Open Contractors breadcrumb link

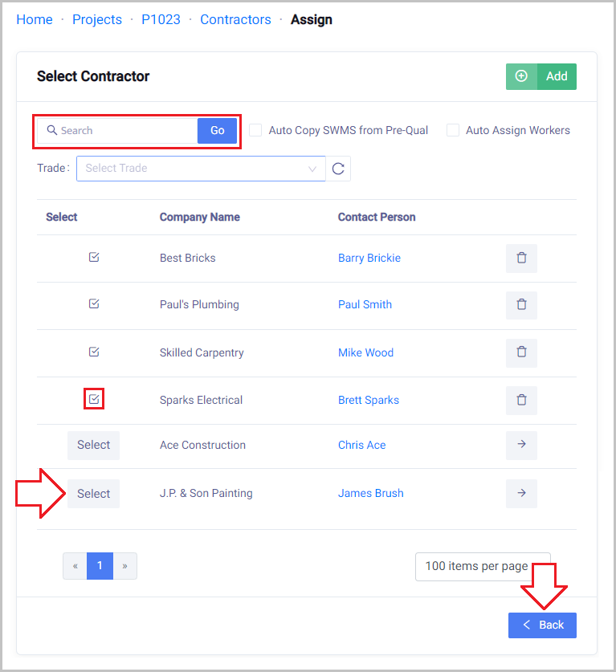point(235,19)
